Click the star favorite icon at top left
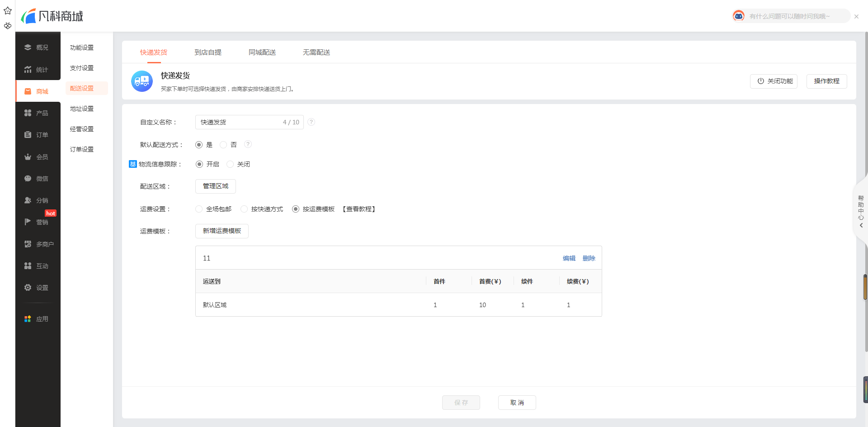This screenshot has height=427, width=868. (x=8, y=11)
